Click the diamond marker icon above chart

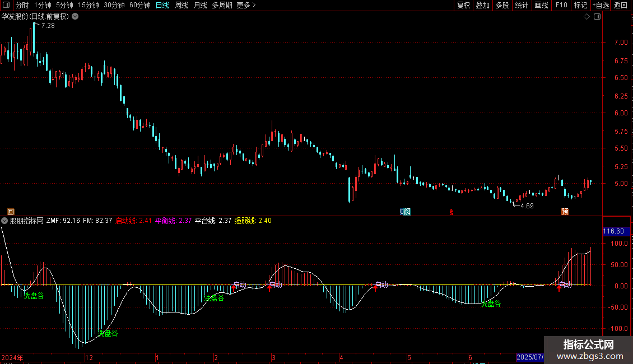pyautogui.click(x=587, y=17)
